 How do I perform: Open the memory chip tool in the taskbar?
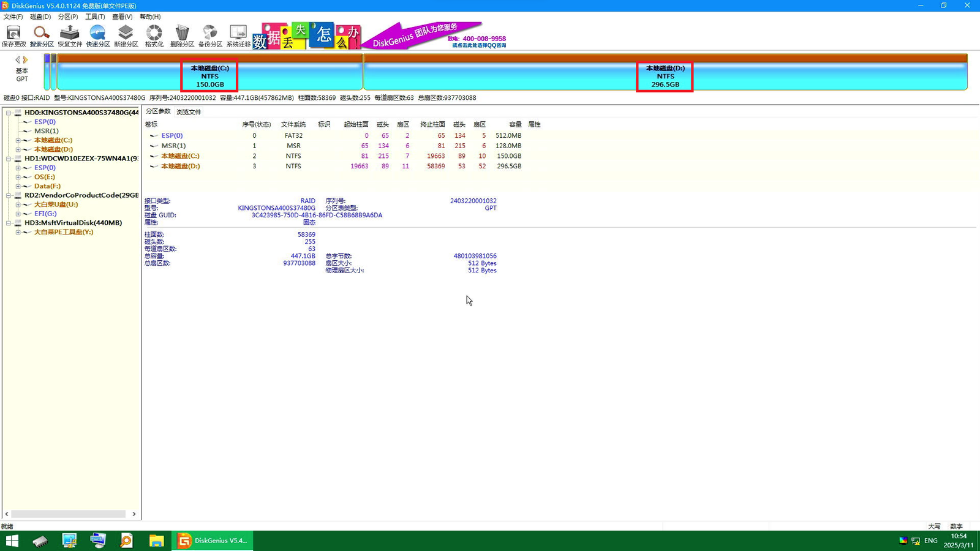pos(40,541)
